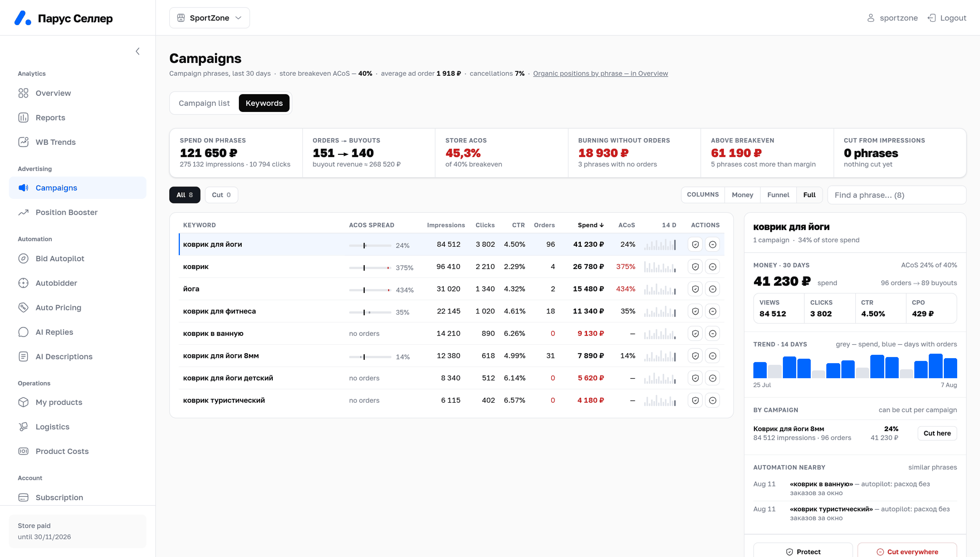Screen dimensions: 980x557
Task: Open the AI Replies icon
Action: (23, 332)
